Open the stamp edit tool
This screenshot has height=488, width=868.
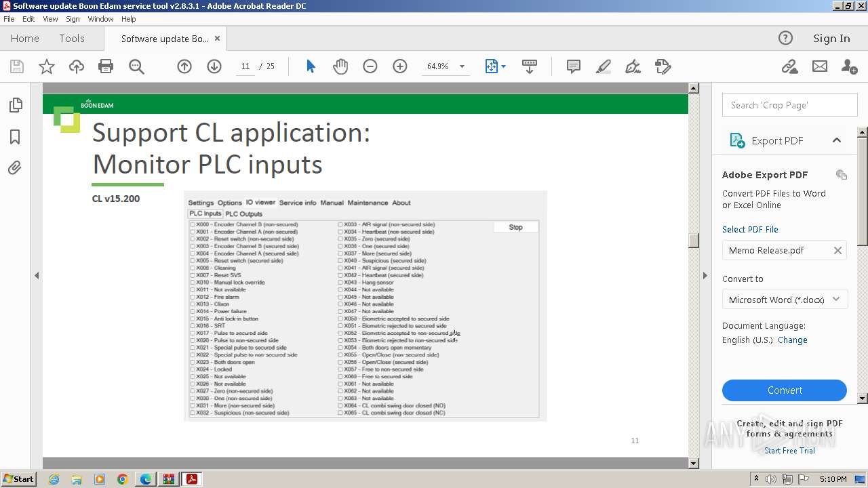pyautogui.click(x=663, y=66)
